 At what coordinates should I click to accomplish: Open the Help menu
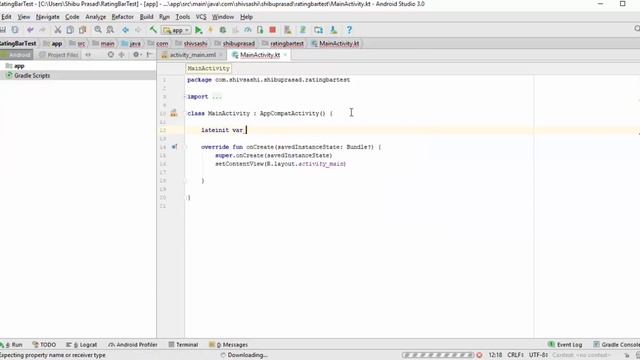click(x=246, y=17)
